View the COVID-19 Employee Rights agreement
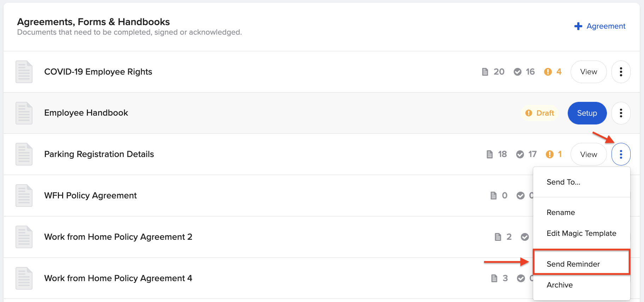The width and height of the screenshot is (644, 302). 589,72
